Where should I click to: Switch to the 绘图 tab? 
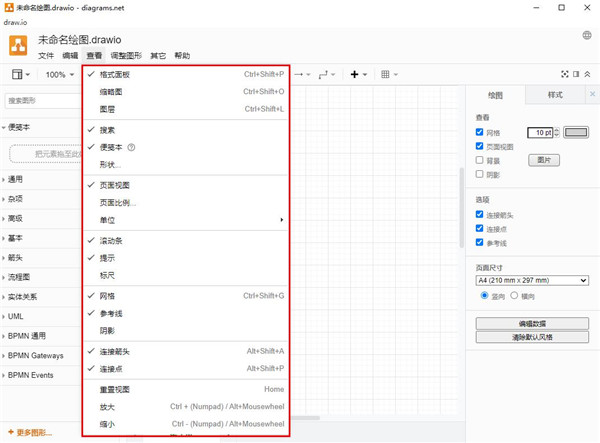(x=496, y=95)
